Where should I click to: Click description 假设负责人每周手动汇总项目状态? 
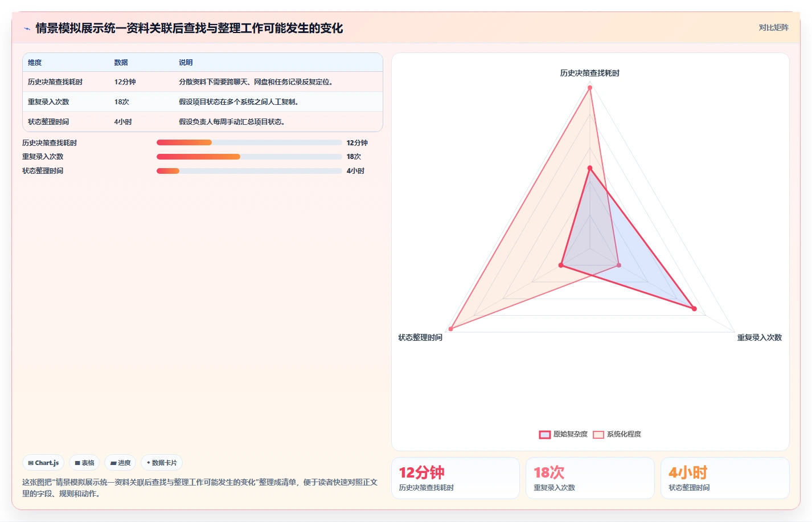coord(232,122)
